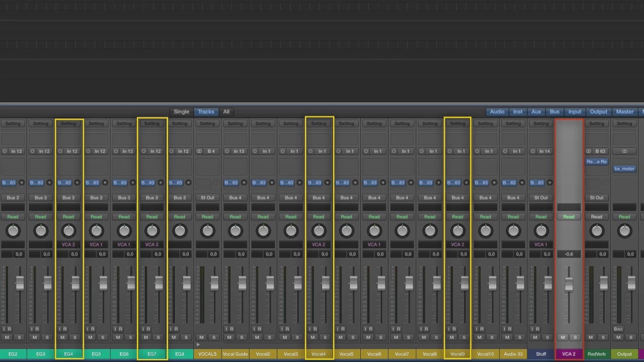The height and width of the screenshot is (362, 644).
Task: Click the mono input icon on Vocal Guide strip
Action: click(227, 151)
